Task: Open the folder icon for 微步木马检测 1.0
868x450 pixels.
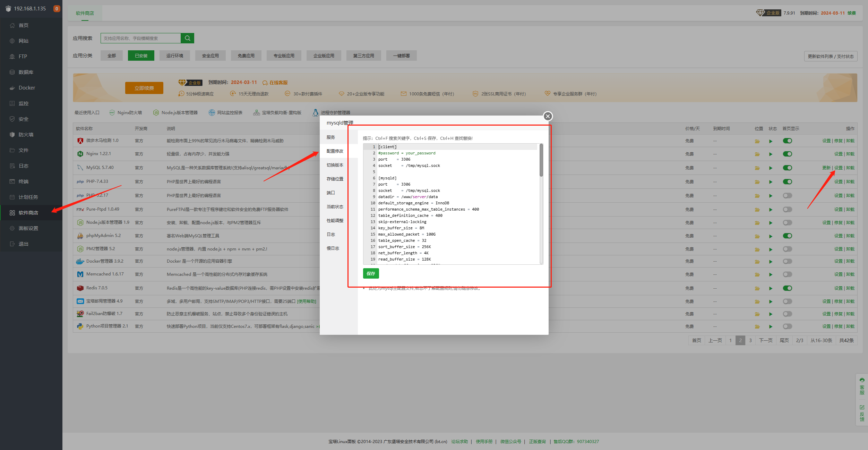Action: click(757, 141)
